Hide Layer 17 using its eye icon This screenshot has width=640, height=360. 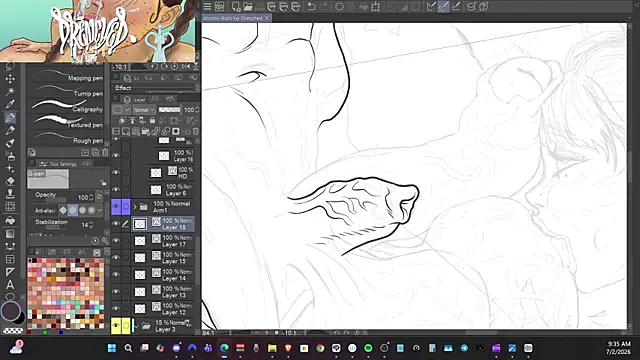click(116, 241)
